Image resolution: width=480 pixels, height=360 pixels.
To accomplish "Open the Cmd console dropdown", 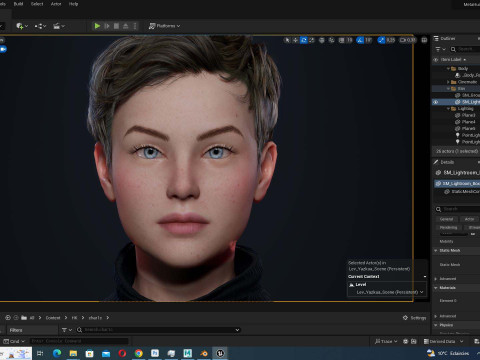I will (x=14, y=341).
